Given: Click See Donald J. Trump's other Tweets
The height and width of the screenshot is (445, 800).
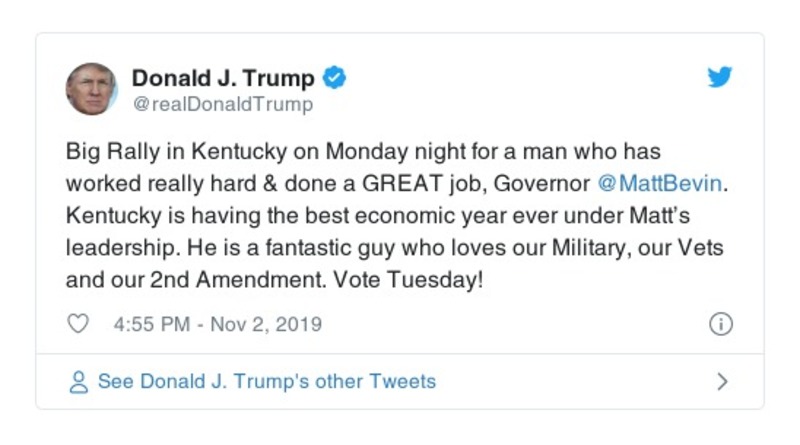Looking at the screenshot, I should click(x=266, y=381).
